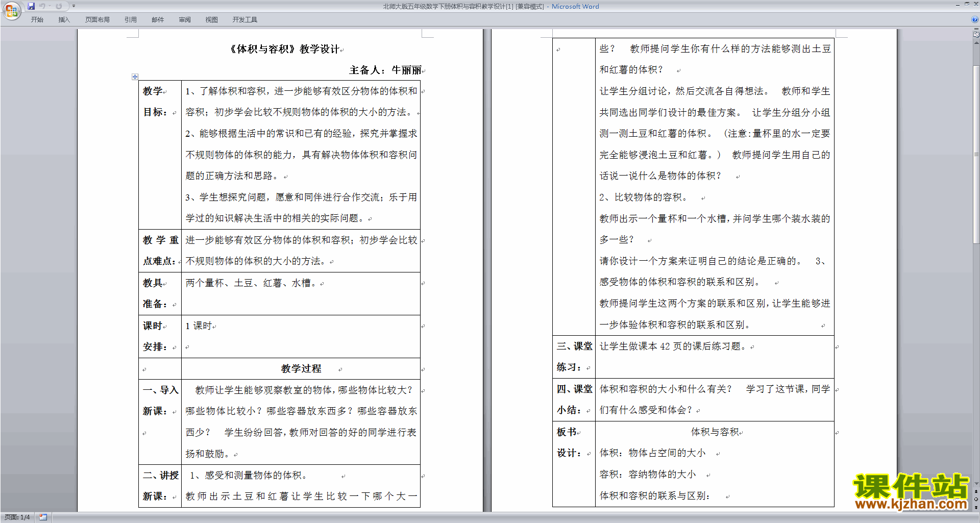Click the 三、课堂练习 table cell
Image resolution: width=980 pixels, height=523 pixels.
click(574, 357)
